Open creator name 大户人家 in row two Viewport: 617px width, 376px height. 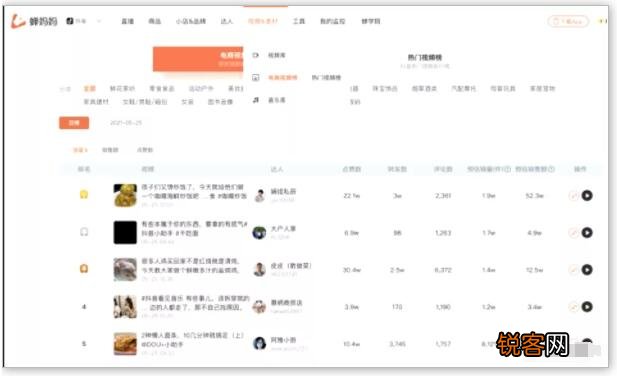tap(283, 229)
